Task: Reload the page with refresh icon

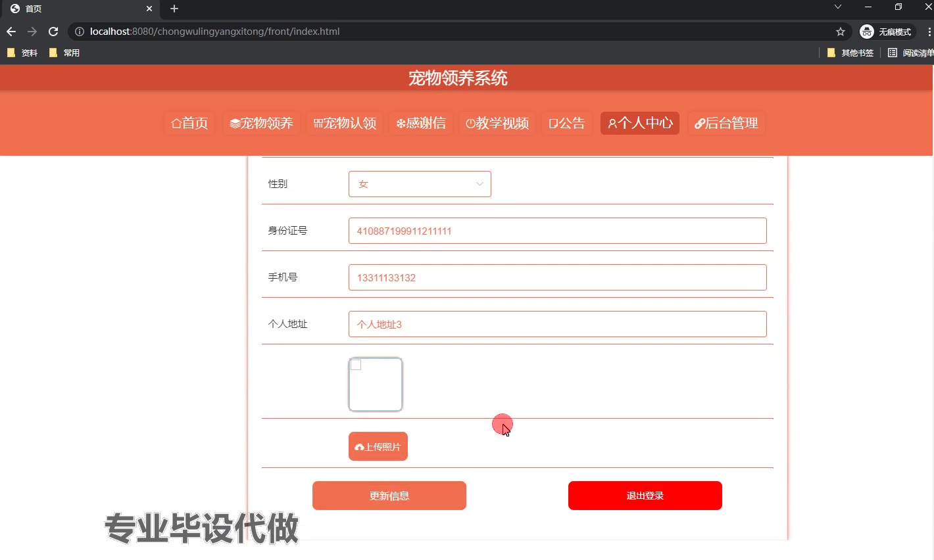Action: pyautogui.click(x=53, y=32)
